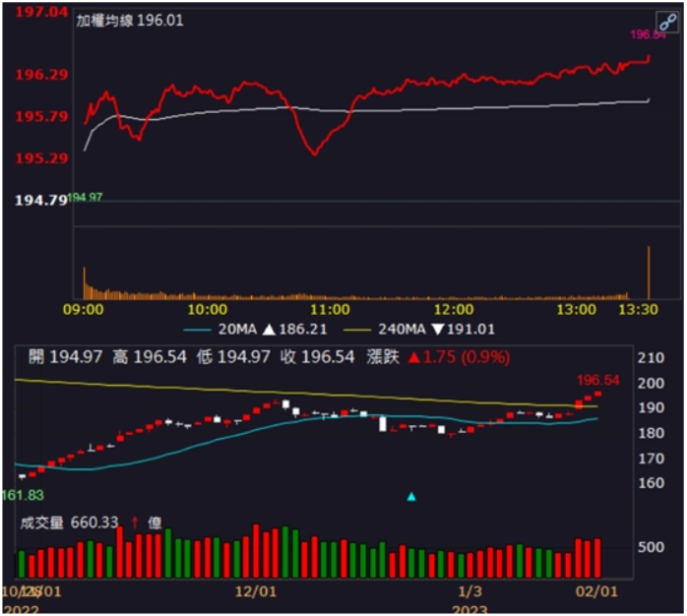Click the 186.21 20MA value

tap(303, 329)
